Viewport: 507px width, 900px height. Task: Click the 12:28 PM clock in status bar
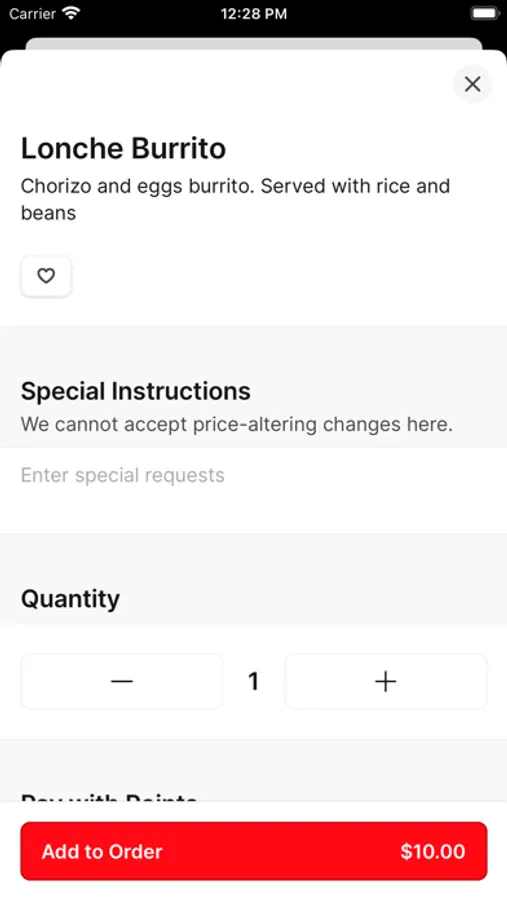254,14
